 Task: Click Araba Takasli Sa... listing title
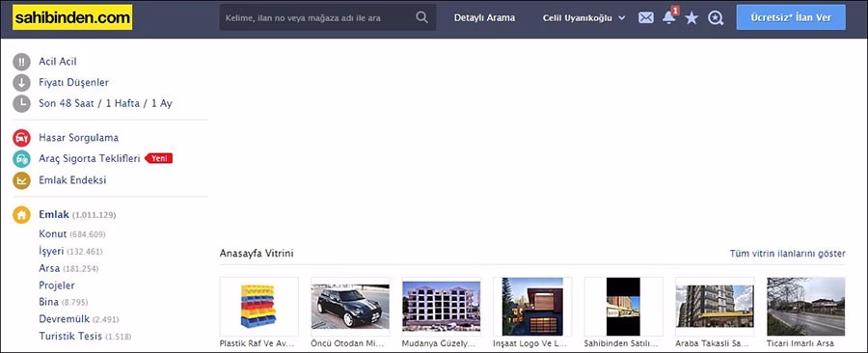coord(712,343)
